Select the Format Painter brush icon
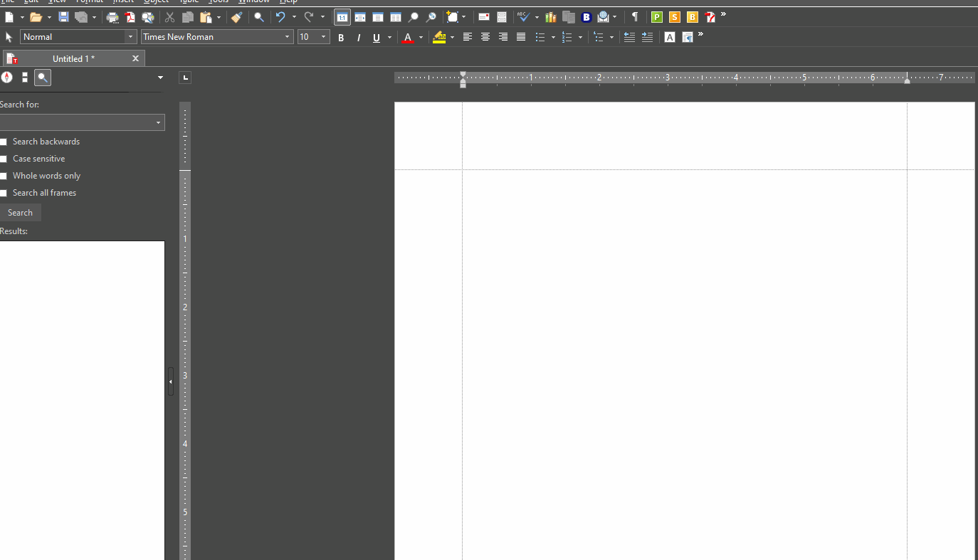Viewport: 978px width, 560px height. coord(236,17)
